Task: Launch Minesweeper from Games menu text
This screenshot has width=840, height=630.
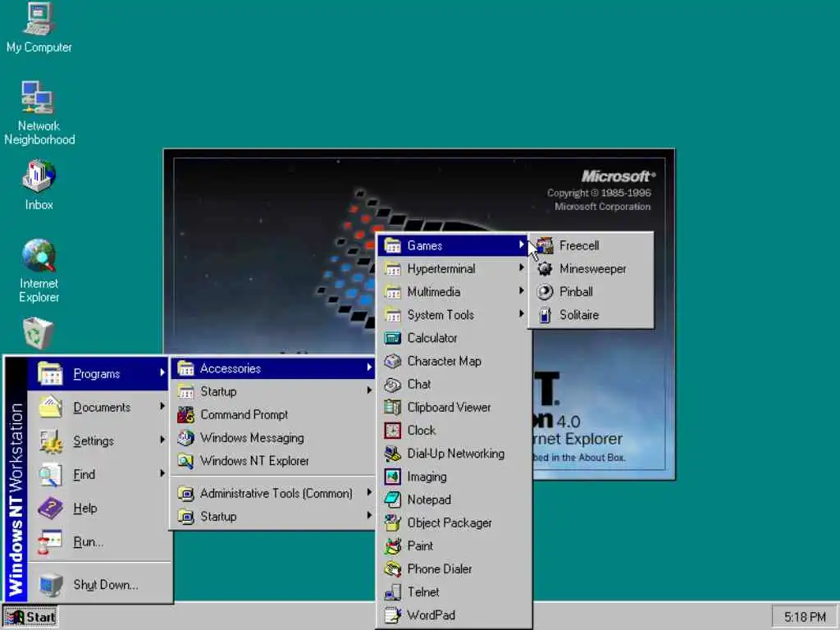Action: [x=592, y=268]
